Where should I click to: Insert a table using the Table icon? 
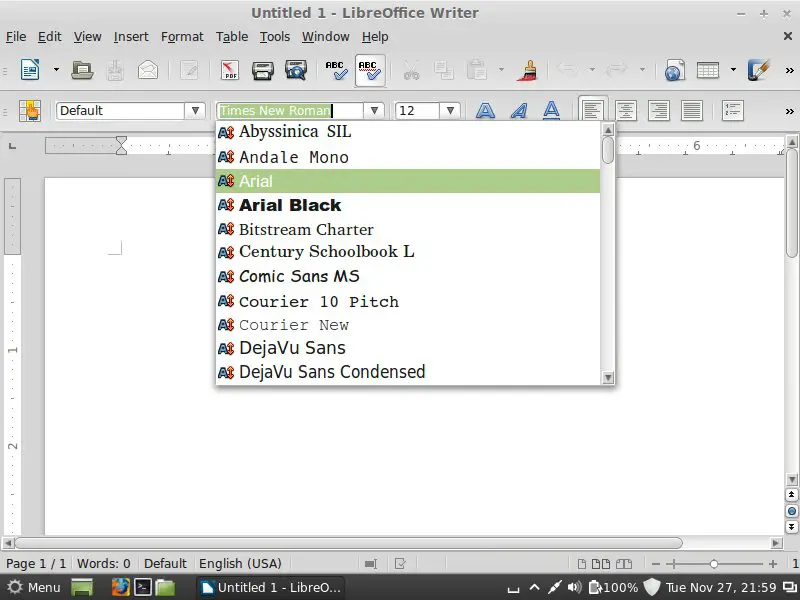pyautogui.click(x=708, y=69)
